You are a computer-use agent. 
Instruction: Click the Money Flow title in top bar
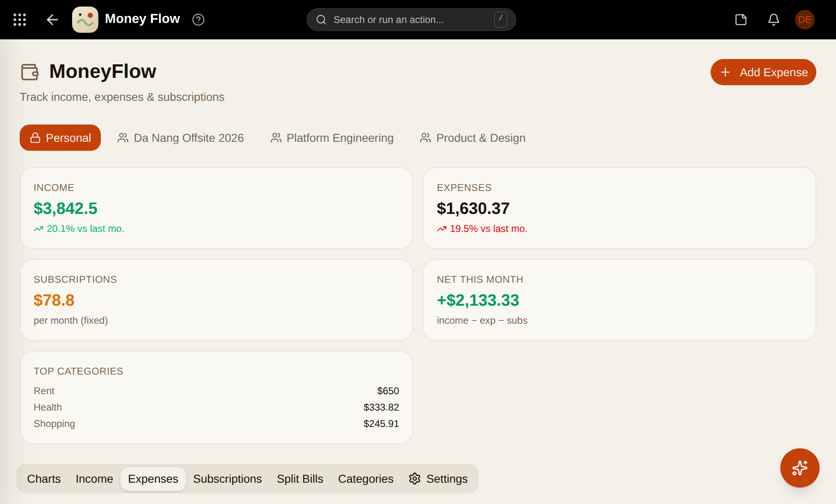pyautogui.click(x=142, y=19)
